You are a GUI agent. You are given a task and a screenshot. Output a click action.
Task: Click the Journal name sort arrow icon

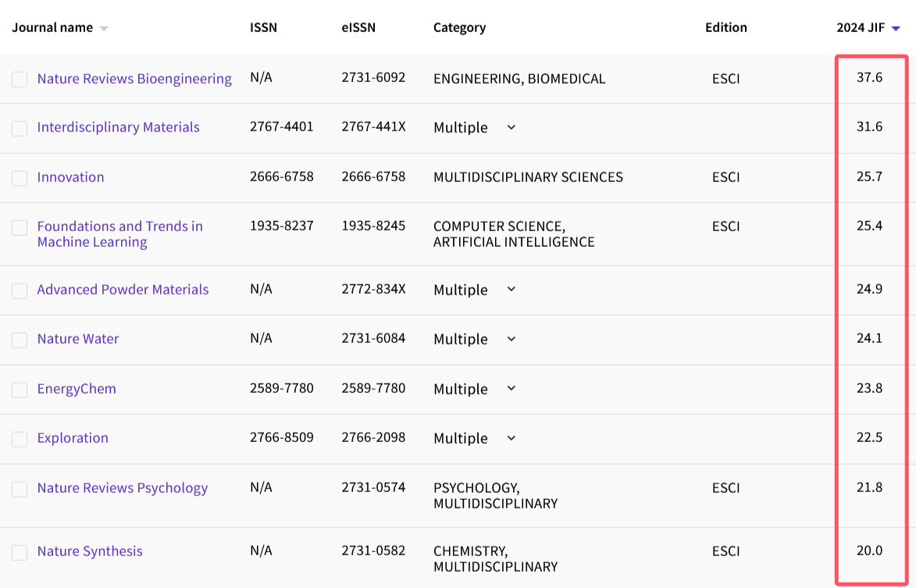[104, 29]
